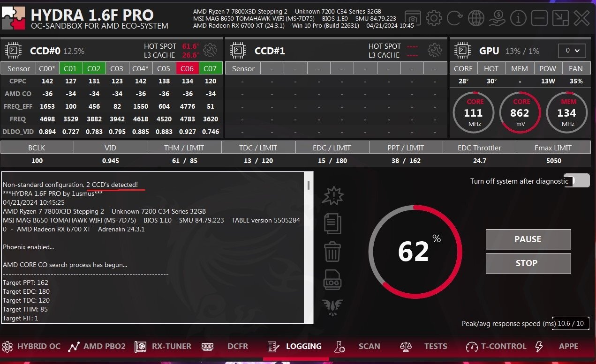Open the TESTS tab
The image size is (596, 364).
(x=423, y=346)
